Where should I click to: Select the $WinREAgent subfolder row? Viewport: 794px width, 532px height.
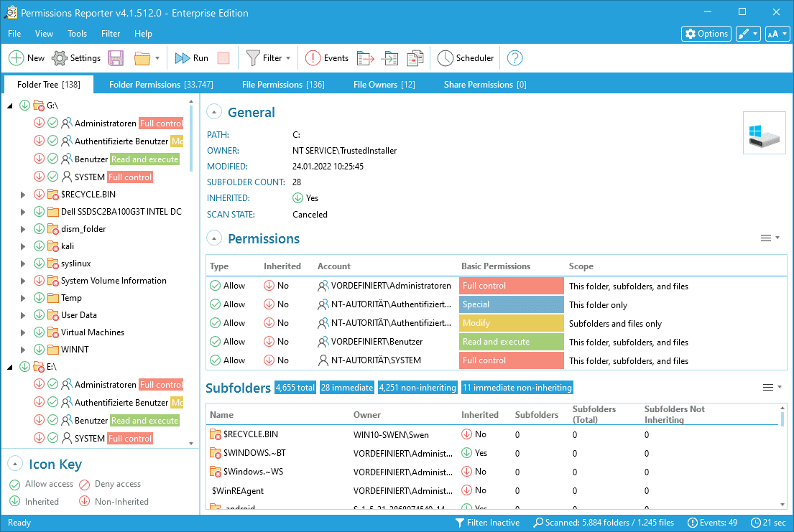492,490
